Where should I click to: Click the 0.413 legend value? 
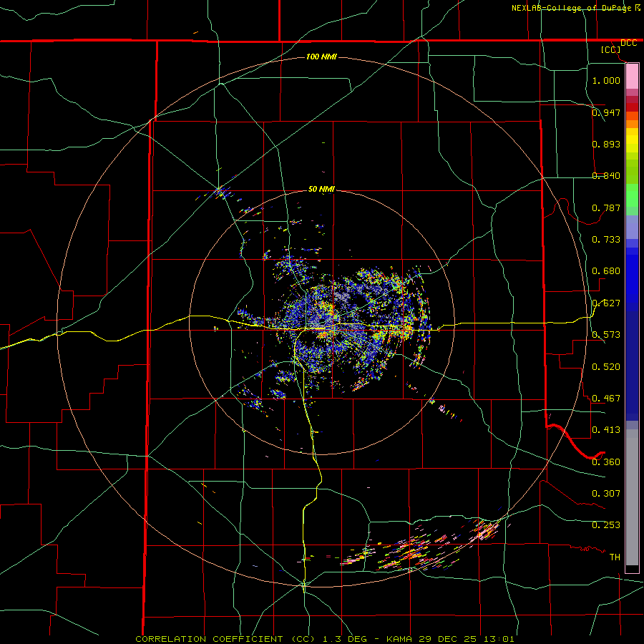coord(606,430)
